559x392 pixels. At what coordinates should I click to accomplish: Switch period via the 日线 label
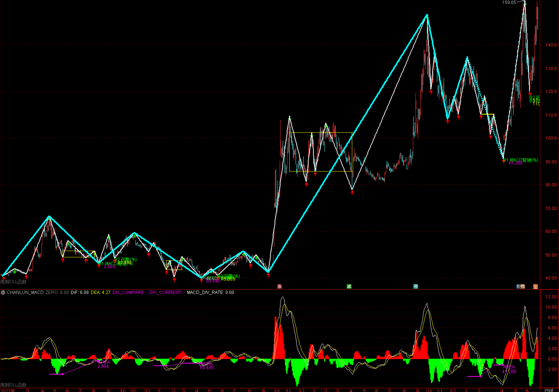tap(549, 390)
